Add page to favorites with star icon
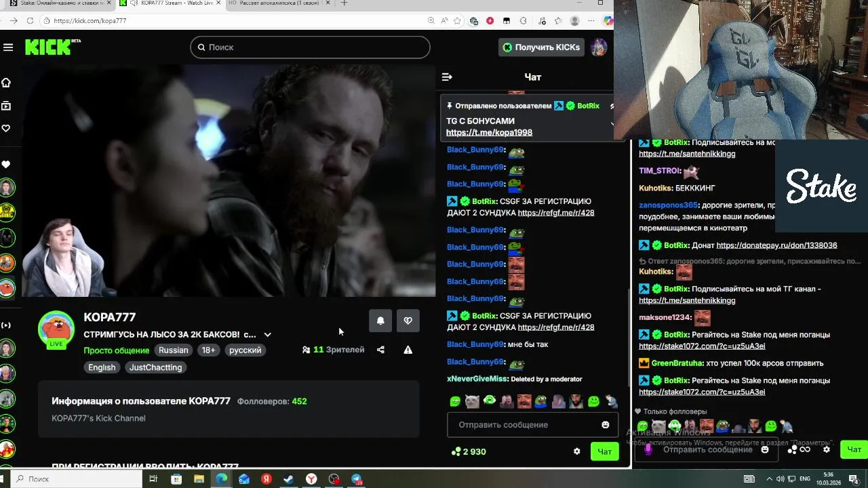 458,20
